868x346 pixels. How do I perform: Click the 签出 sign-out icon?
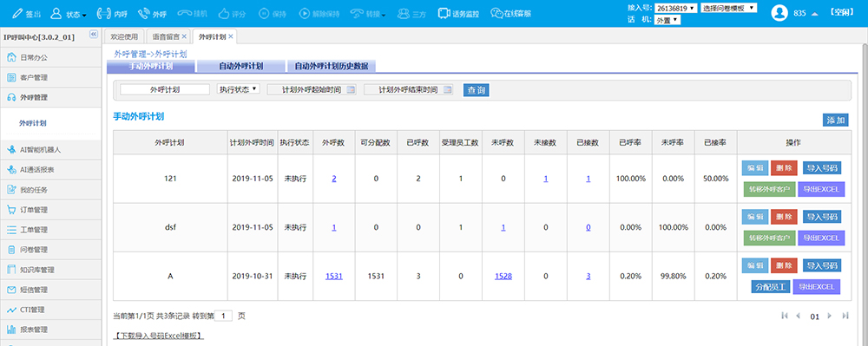pyautogui.click(x=17, y=13)
